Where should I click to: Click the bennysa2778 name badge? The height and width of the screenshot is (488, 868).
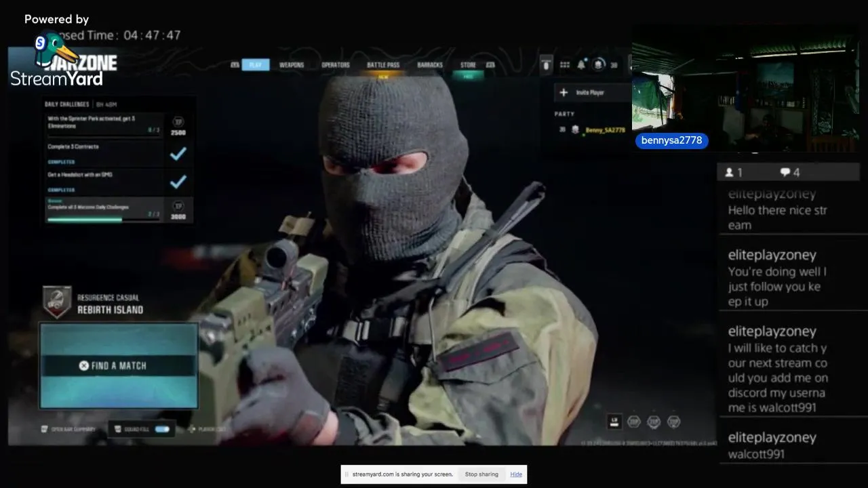[x=671, y=140]
